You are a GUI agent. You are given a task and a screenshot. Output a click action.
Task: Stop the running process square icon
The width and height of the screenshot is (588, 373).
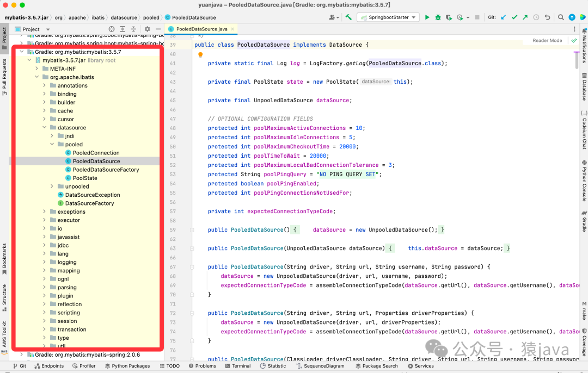(477, 17)
